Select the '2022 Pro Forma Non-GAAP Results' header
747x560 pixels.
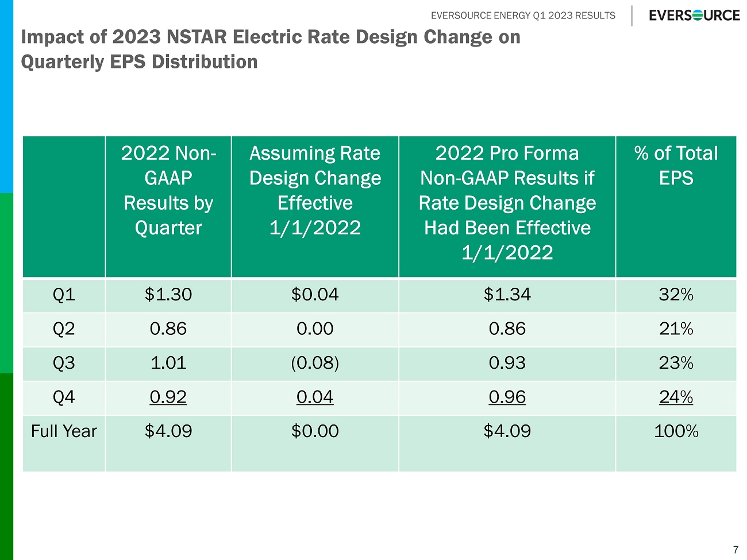[x=507, y=203]
